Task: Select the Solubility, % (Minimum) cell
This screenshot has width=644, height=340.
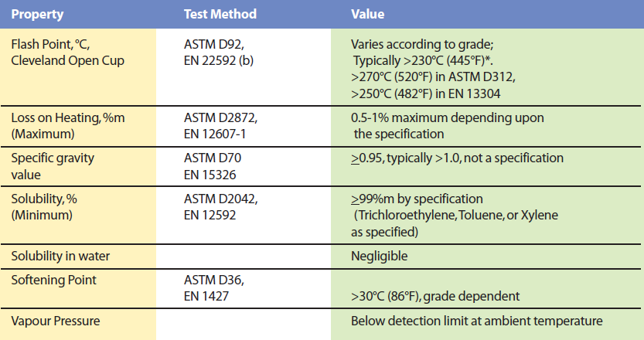Action: (x=78, y=215)
